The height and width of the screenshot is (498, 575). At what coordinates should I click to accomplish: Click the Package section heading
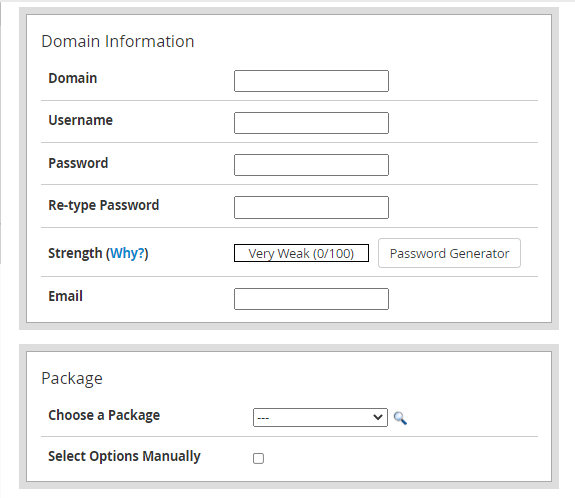[x=72, y=379]
